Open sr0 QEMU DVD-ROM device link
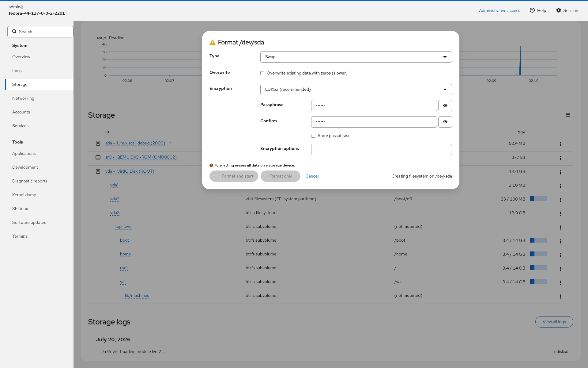 click(x=141, y=157)
